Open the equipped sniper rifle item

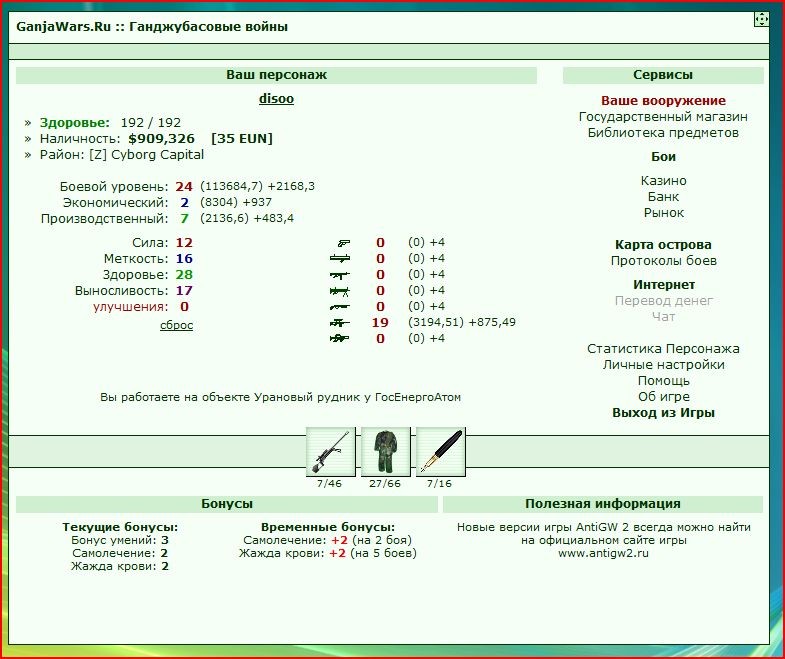click(330, 452)
